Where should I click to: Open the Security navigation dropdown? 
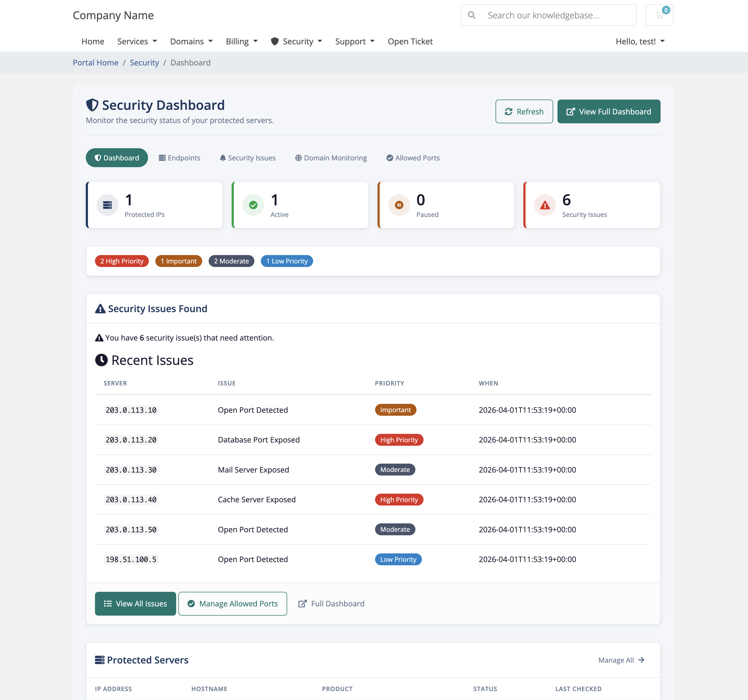[297, 41]
